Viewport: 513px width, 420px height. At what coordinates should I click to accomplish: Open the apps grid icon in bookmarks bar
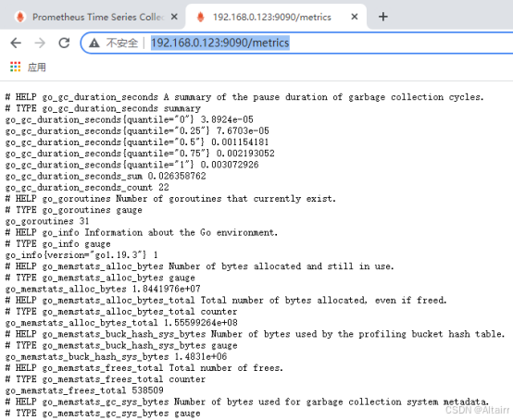click(16, 67)
